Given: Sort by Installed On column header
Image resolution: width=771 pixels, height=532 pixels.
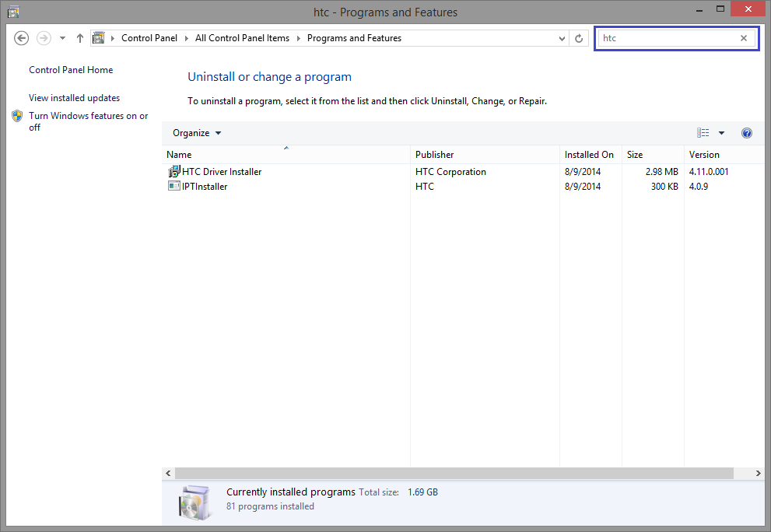Looking at the screenshot, I should click(x=591, y=154).
